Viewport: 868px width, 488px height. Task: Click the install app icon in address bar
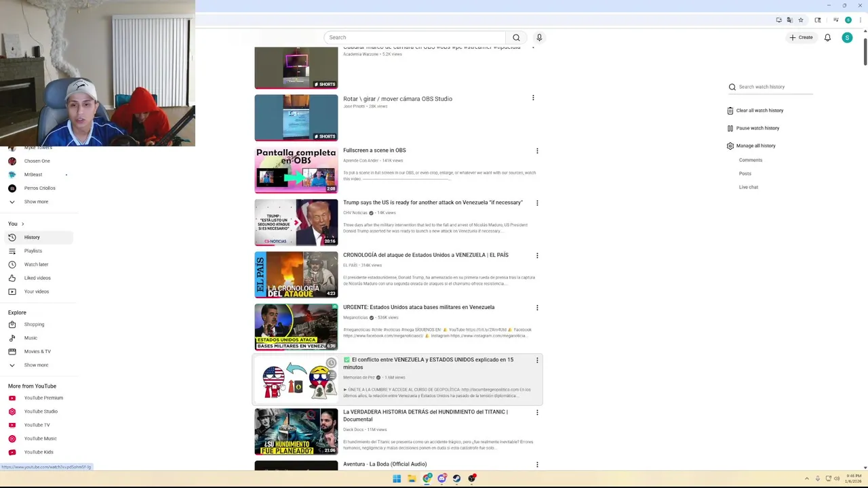(x=778, y=20)
